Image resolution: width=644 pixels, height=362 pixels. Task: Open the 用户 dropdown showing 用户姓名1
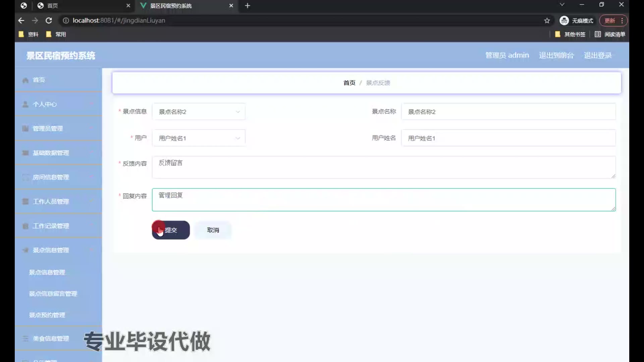199,138
